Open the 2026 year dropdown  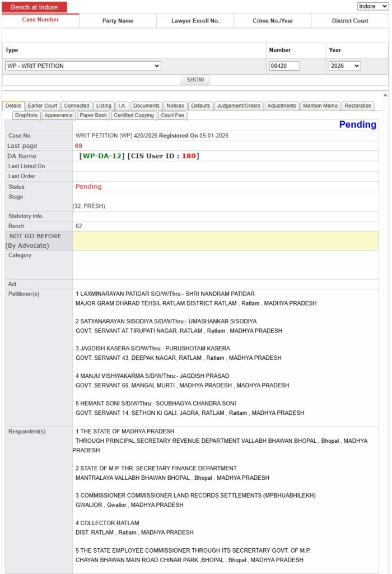[x=344, y=66]
